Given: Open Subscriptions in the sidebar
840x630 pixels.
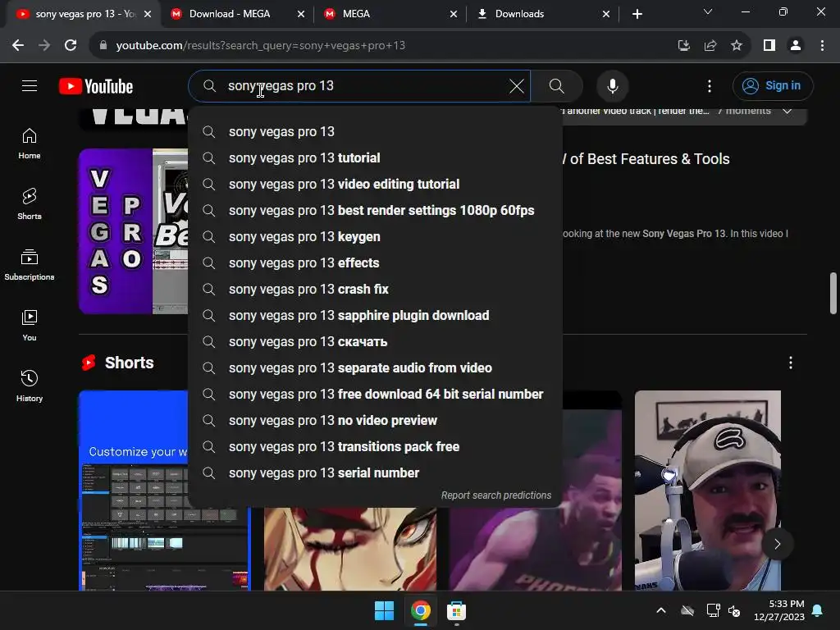Looking at the screenshot, I should point(30,265).
